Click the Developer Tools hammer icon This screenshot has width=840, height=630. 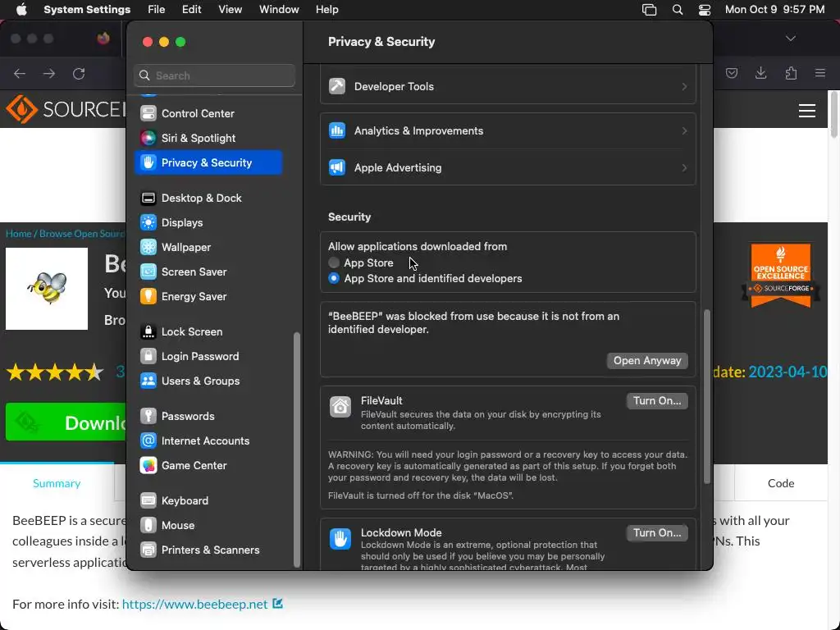pos(337,86)
